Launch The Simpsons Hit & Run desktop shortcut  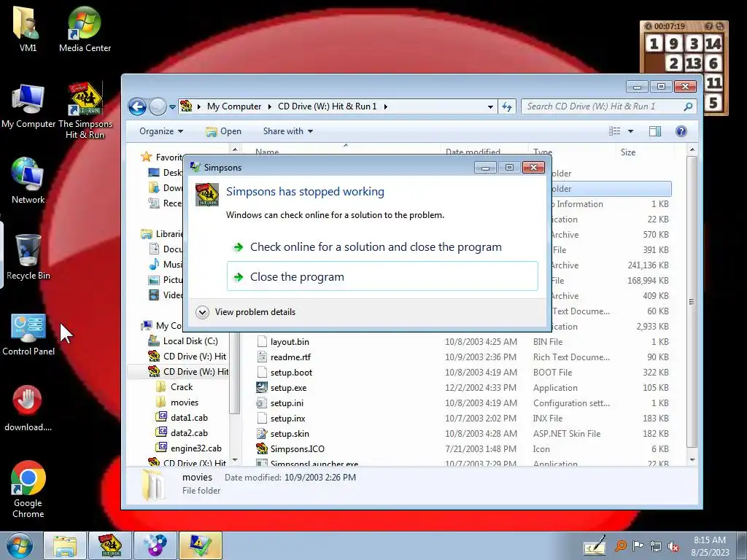tap(85, 109)
